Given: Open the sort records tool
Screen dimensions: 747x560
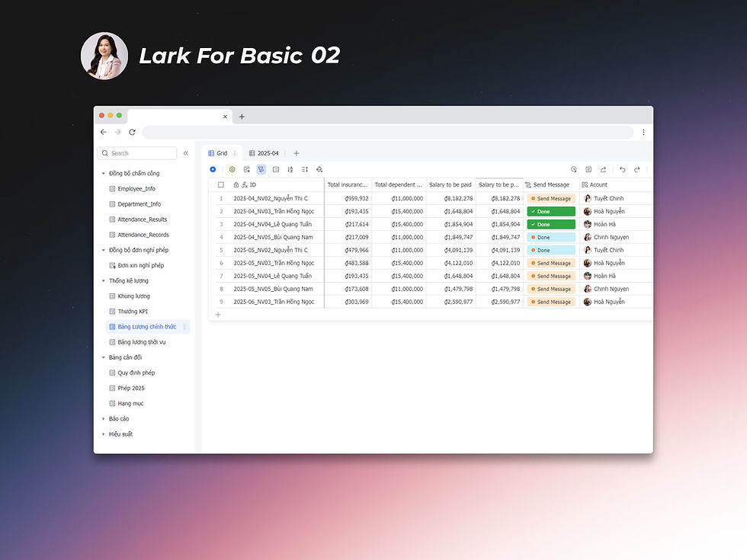Looking at the screenshot, I should click(x=290, y=169).
